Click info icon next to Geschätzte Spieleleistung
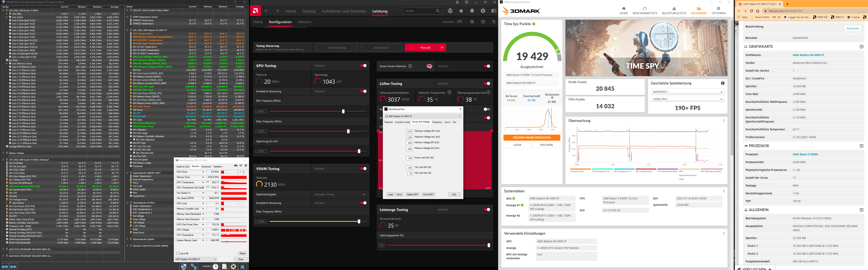The image size is (868, 270). (722, 83)
